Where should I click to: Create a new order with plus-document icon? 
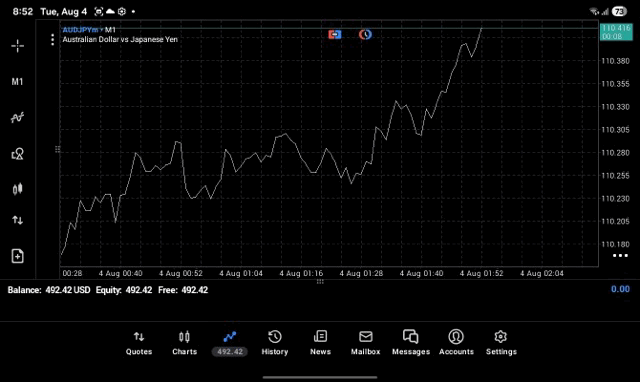[17, 256]
